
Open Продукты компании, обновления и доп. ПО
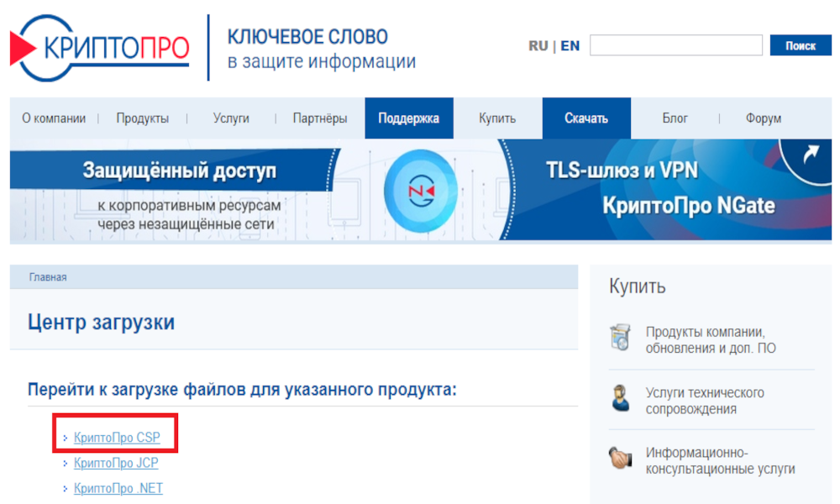[711, 340]
